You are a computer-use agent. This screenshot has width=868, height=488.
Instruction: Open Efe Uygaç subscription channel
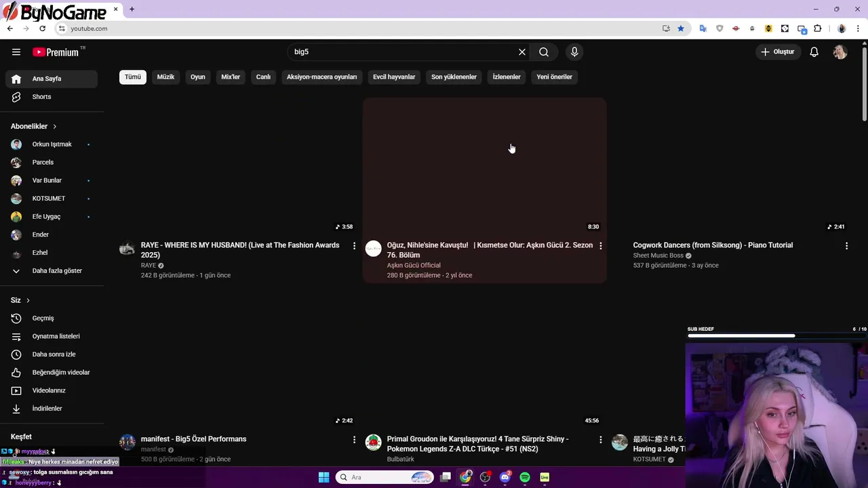click(x=52, y=217)
